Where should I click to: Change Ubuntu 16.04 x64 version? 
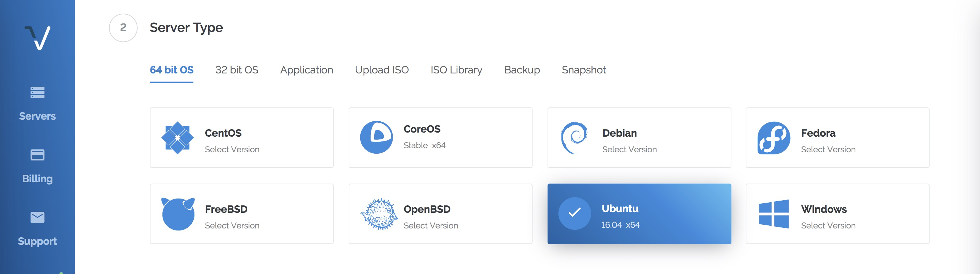(620, 225)
